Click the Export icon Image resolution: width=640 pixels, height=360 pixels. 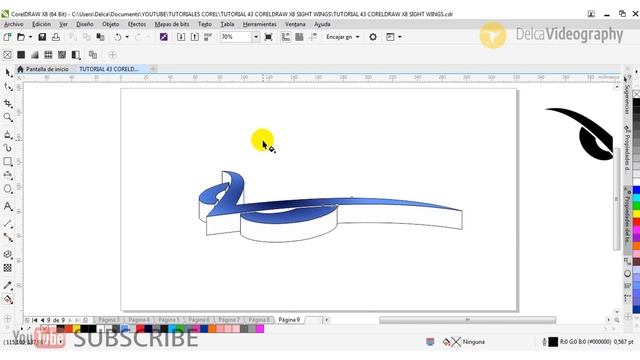coord(195,37)
